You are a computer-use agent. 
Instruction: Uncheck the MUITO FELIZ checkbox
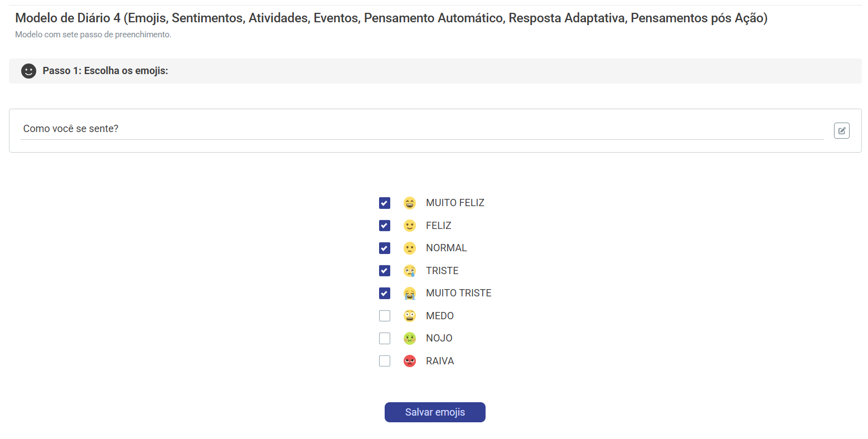(x=385, y=203)
